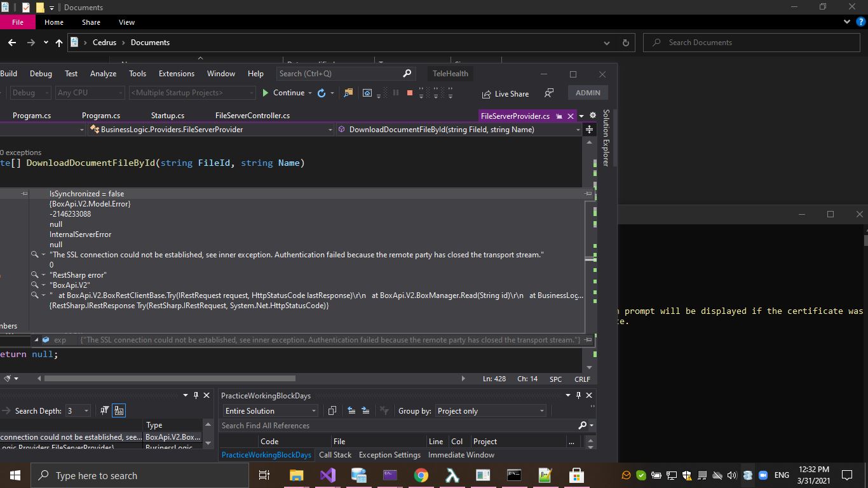Click the Live Share icon

(x=487, y=94)
